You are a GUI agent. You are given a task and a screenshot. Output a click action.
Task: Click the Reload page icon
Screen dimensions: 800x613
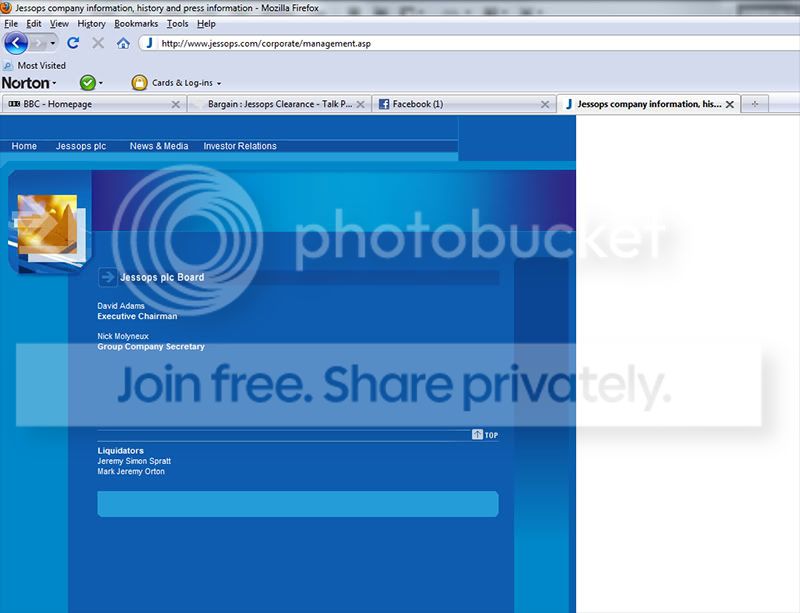click(73, 43)
